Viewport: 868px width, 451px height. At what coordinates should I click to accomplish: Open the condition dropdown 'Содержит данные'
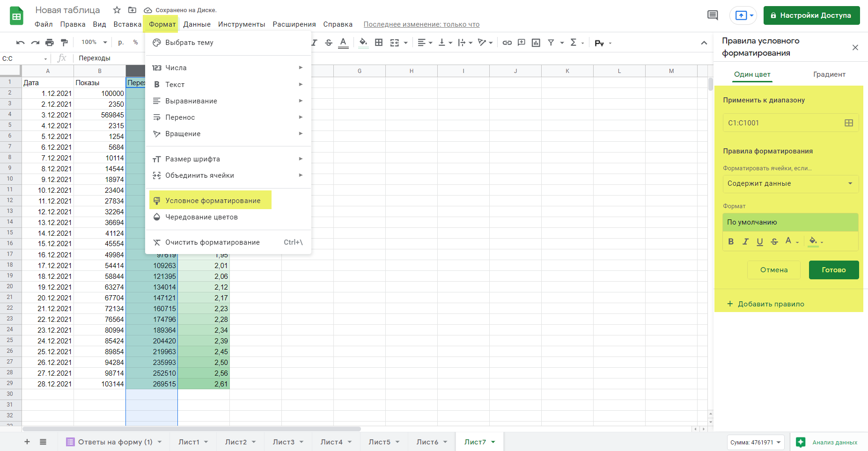[790, 183]
